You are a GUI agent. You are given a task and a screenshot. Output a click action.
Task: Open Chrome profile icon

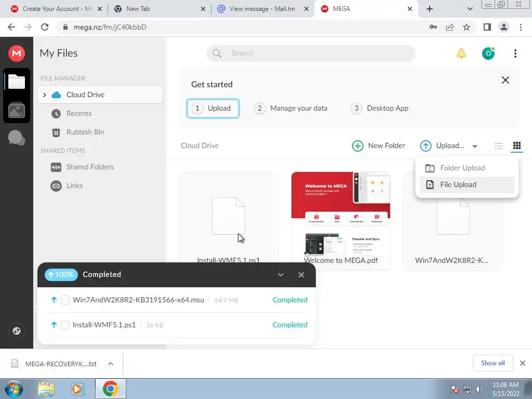coord(504,27)
